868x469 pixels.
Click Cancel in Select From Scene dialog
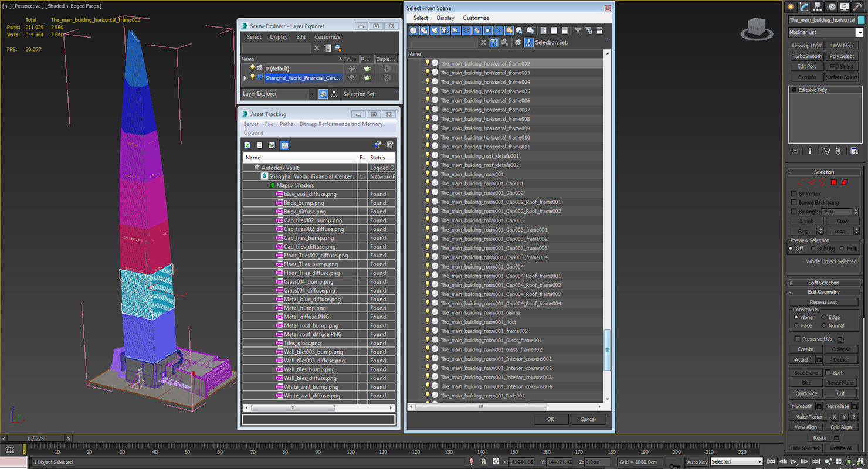tap(588, 419)
